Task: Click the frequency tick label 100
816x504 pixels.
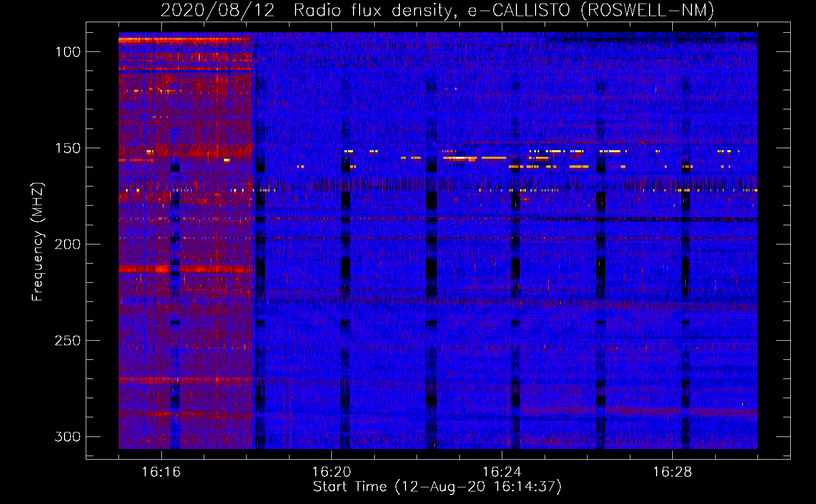Action: click(x=68, y=52)
